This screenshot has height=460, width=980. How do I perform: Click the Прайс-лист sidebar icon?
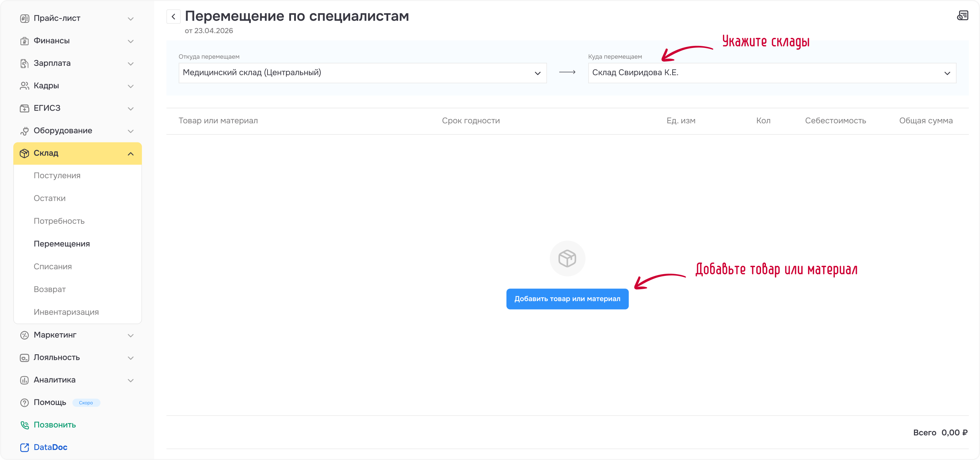(x=24, y=18)
